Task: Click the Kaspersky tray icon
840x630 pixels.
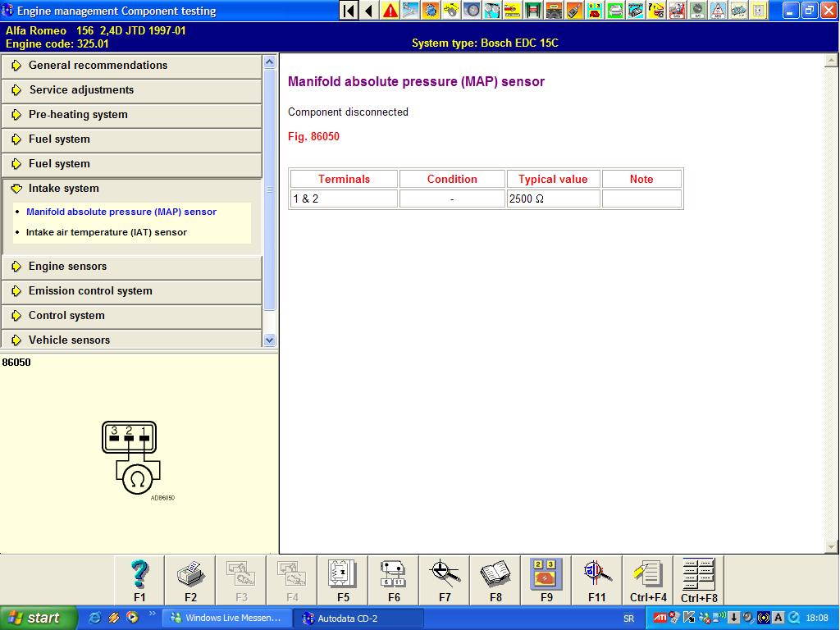Action: [689, 618]
